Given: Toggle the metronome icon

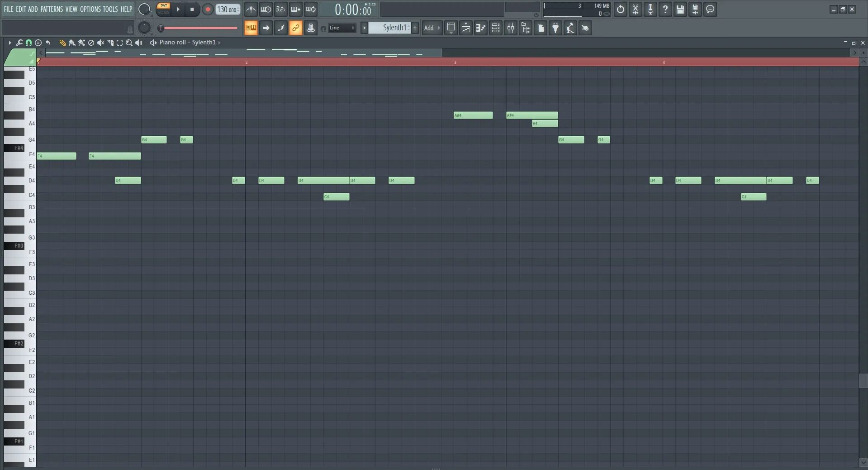Looking at the screenshot, I should pyautogui.click(x=251, y=9).
